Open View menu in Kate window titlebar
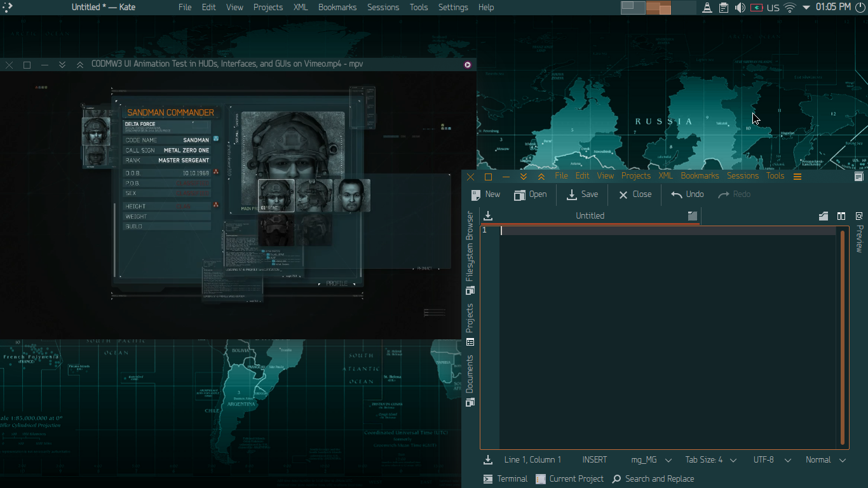Viewport: 868px width, 488px height. [606, 176]
